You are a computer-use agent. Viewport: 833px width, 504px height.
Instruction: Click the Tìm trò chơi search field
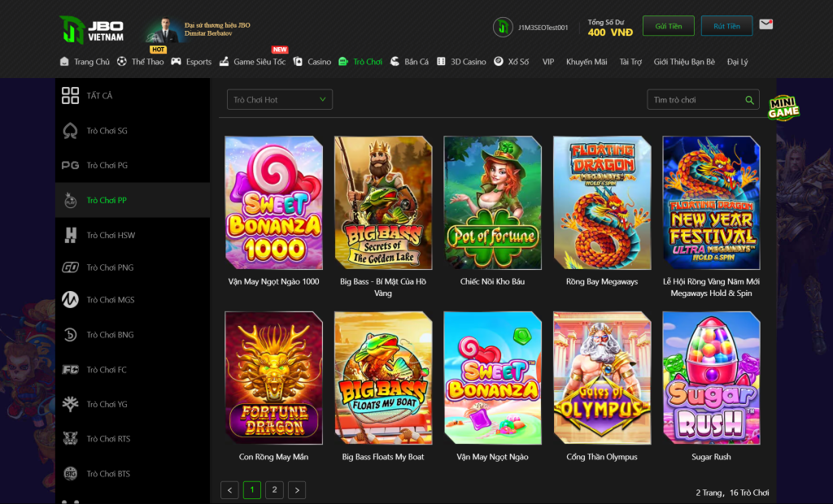click(x=703, y=100)
